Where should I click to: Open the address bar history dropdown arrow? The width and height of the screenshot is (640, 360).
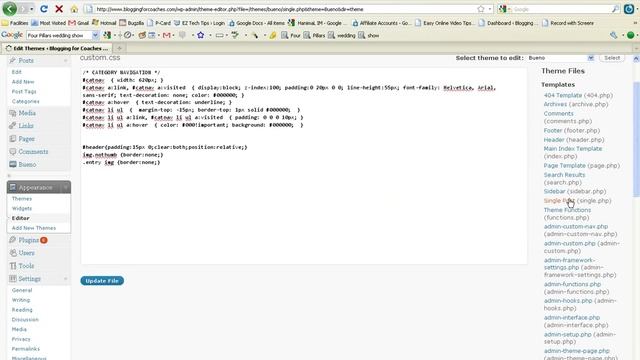(490, 9)
